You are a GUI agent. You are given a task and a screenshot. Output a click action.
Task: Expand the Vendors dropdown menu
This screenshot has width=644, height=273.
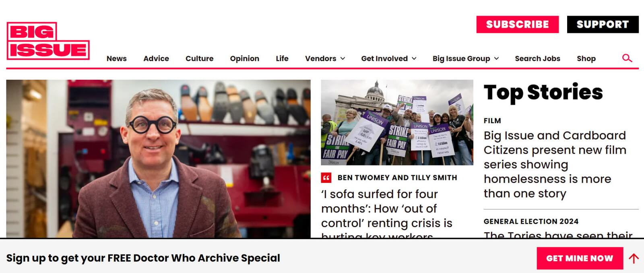325,58
